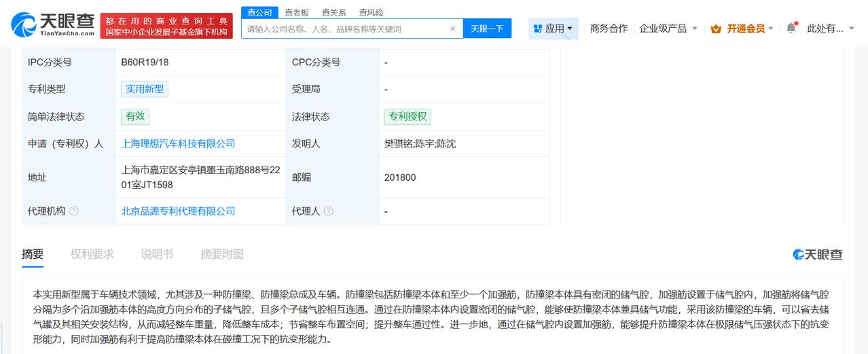Select the 权利要求 tab
The width and height of the screenshot is (868, 354).
point(92,254)
